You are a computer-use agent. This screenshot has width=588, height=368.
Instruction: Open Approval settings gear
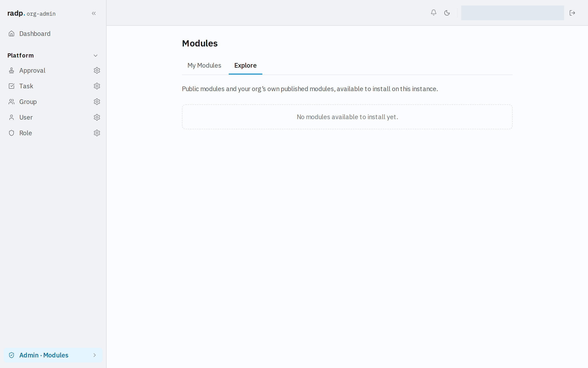[x=97, y=70]
